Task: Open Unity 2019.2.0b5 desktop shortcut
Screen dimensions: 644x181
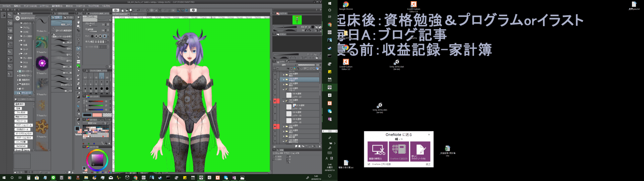Action: [x=380, y=108]
